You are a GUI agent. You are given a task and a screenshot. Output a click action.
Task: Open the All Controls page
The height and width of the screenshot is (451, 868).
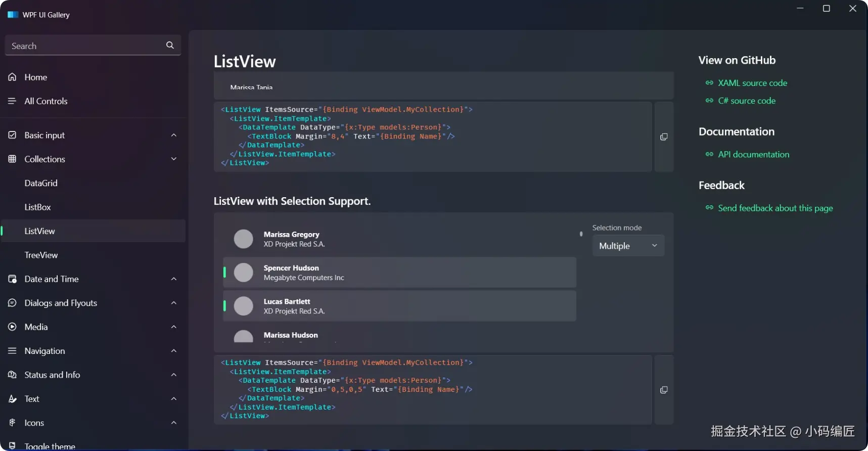tap(93, 101)
